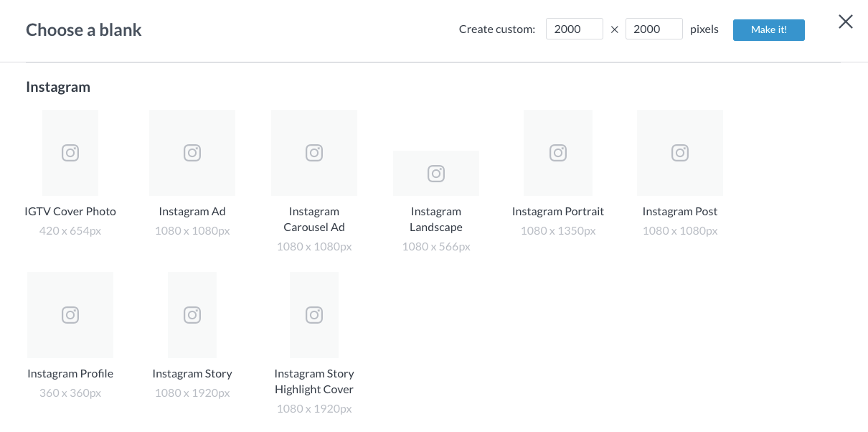Choose the Instagram Story blank thumbnail
The height and width of the screenshot is (432, 868).
(192, 315)
